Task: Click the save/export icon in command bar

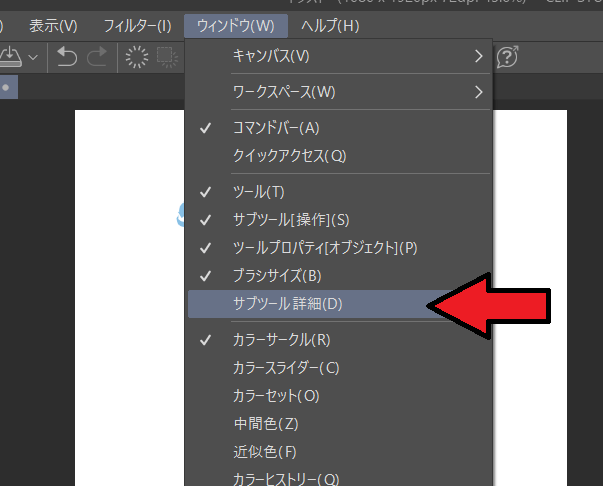Action: click(10, 57)
